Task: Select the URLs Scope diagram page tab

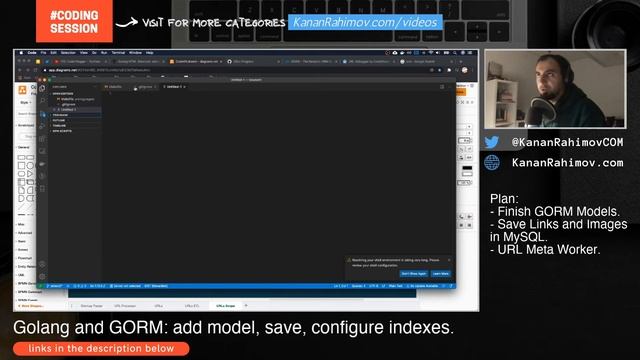Action: (226, 306)
